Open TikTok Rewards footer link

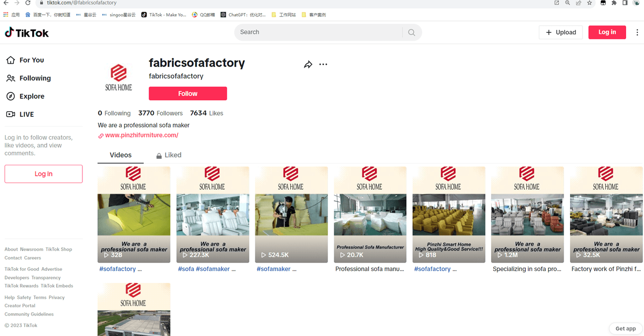[21, 286]
